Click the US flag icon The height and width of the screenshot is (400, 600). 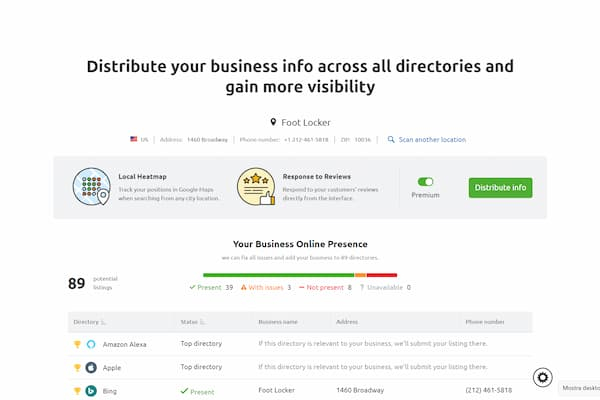(x=134, y=139)
